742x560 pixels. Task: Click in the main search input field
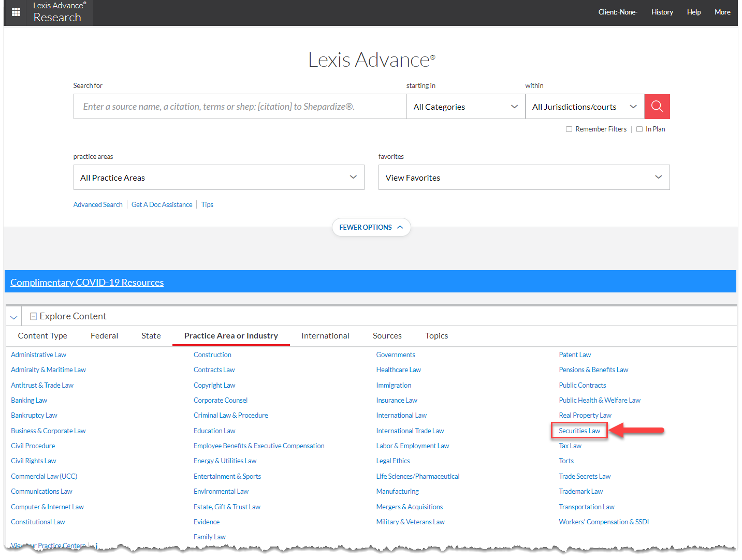click(x=240, y=107)
